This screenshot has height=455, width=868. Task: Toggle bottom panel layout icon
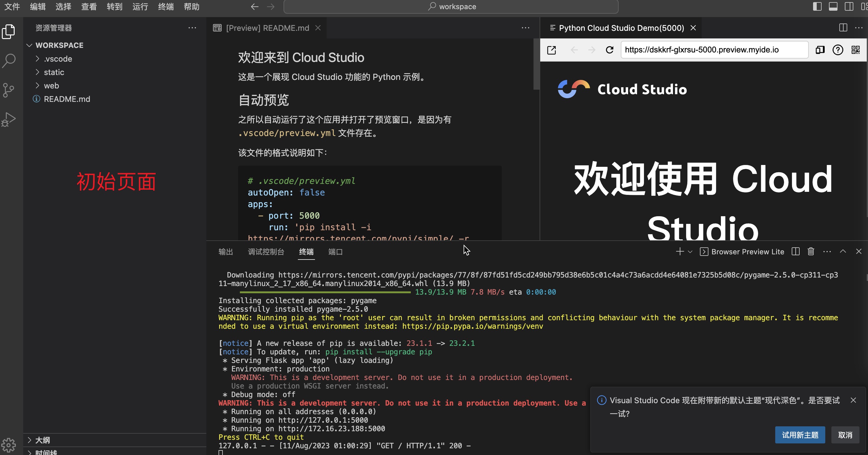[833, 6]
